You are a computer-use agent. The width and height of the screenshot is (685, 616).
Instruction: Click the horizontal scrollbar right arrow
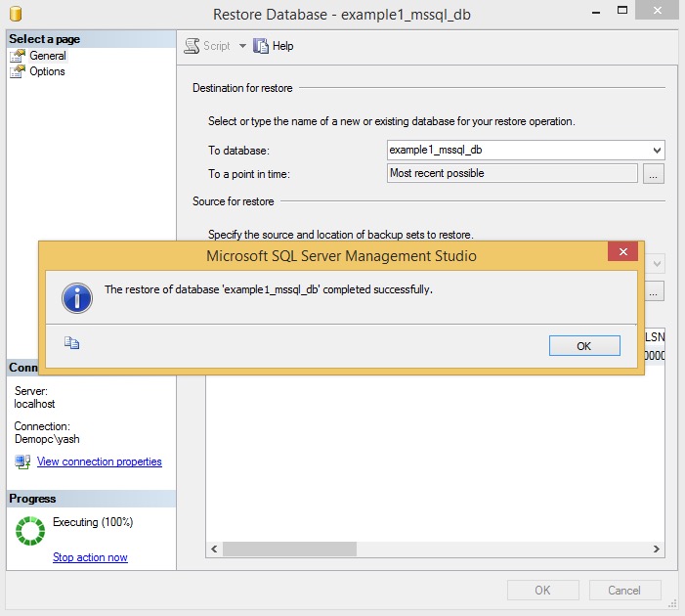coord(656,550)
